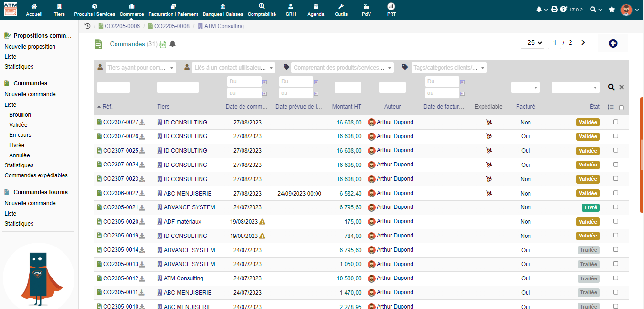Tick the checkbox for order CO2307-0027

[615, 122]
